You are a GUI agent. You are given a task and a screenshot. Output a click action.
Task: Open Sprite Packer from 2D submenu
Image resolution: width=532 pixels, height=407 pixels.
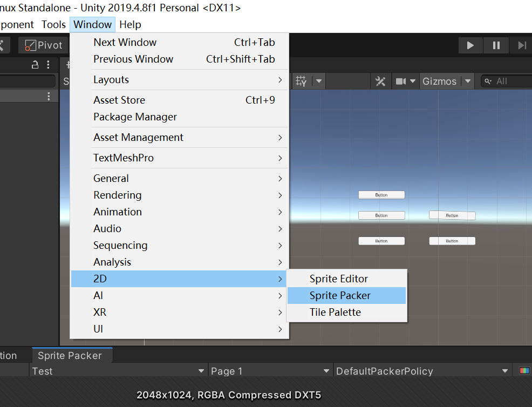click(x=346, y=296)
